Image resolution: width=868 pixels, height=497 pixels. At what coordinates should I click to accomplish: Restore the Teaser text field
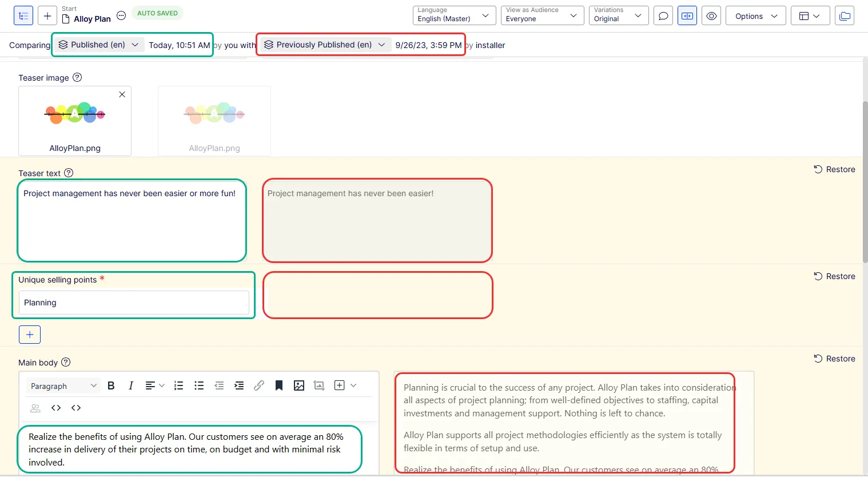coord(835,169)
